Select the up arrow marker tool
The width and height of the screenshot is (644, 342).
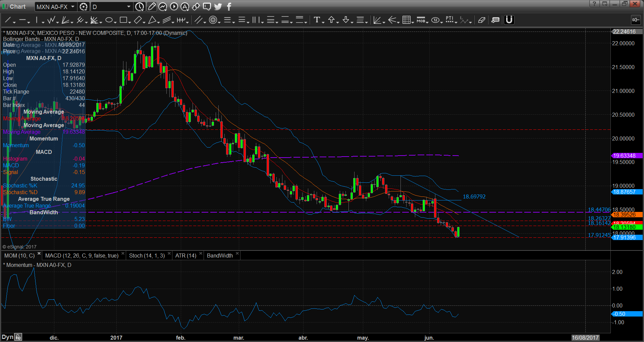(331, 20)
